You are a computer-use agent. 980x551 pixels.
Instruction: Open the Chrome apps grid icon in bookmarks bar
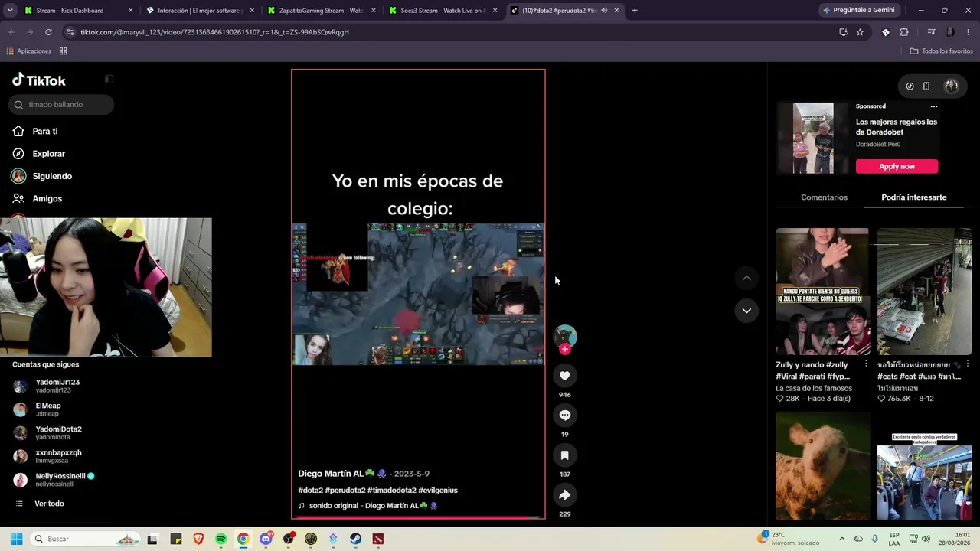coord(64,51)
